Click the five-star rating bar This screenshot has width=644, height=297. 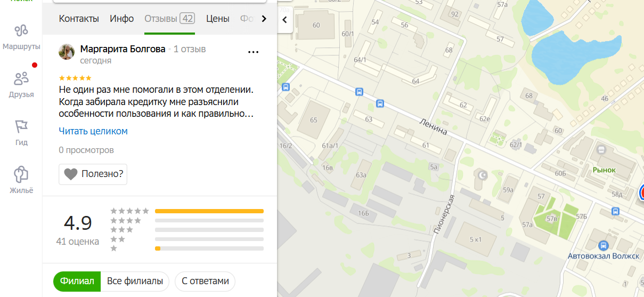209,211
